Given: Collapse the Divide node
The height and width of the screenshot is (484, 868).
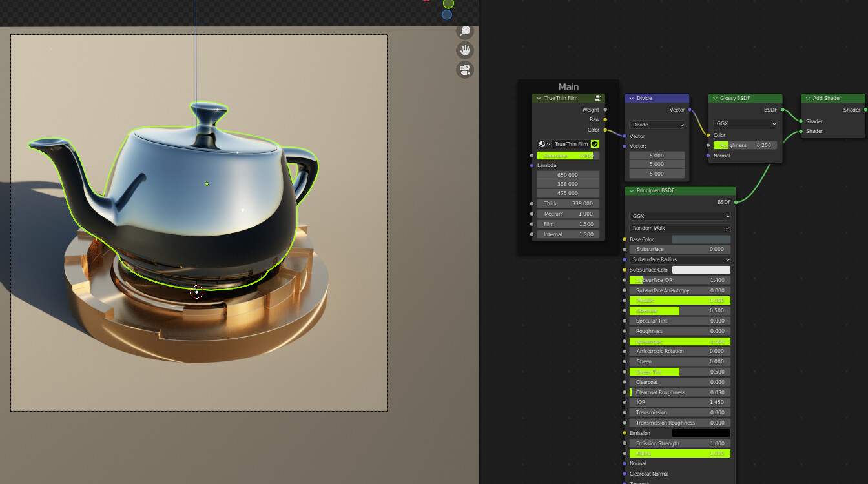Looking at the screenshot, I should [x=632, y=98].
